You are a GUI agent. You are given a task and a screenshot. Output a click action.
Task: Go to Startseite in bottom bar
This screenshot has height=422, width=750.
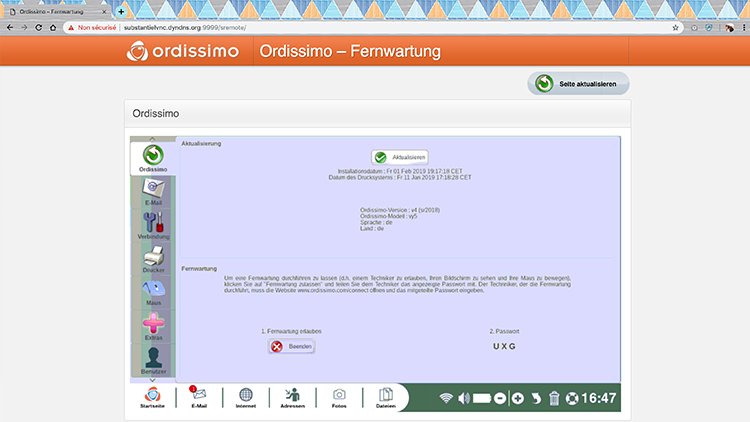click(x=152, y=398)
